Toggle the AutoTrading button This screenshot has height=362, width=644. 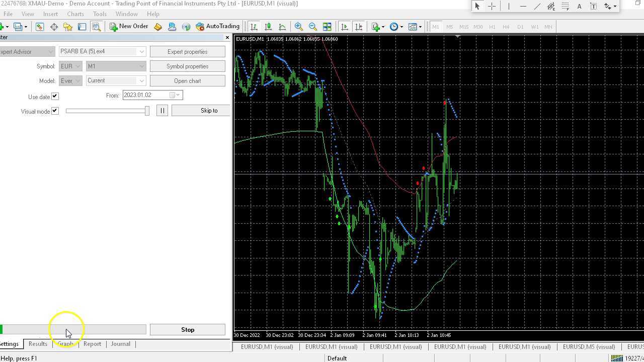217,27
